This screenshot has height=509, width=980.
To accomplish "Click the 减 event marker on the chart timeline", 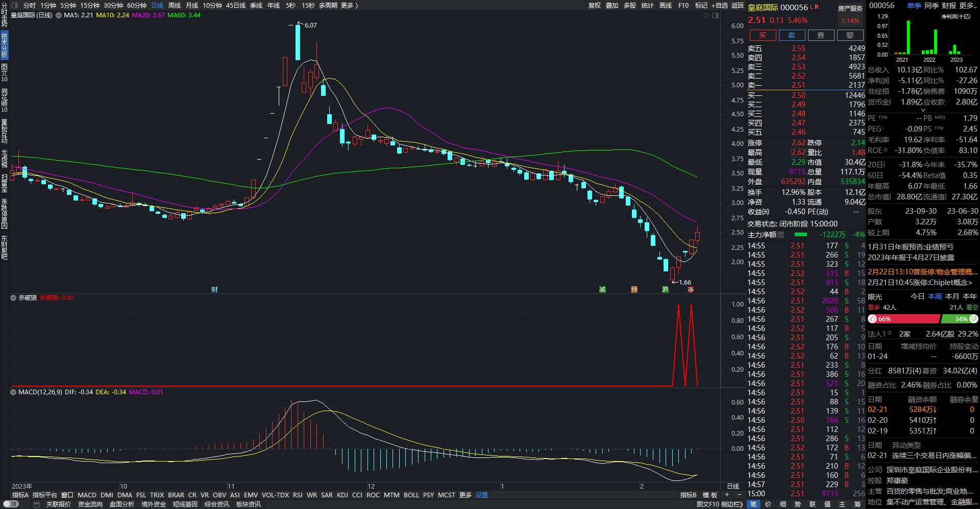I will click(602, 290).
